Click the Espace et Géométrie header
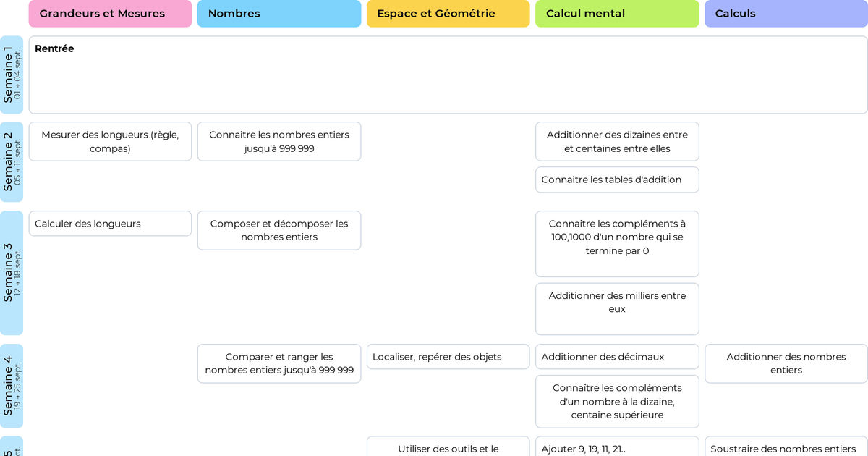 (448, 14)
